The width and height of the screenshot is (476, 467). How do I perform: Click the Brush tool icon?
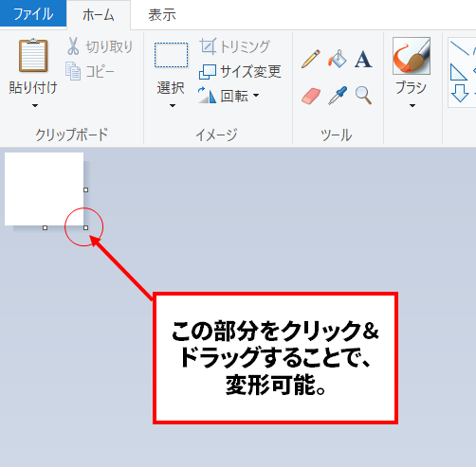(412, 56)
